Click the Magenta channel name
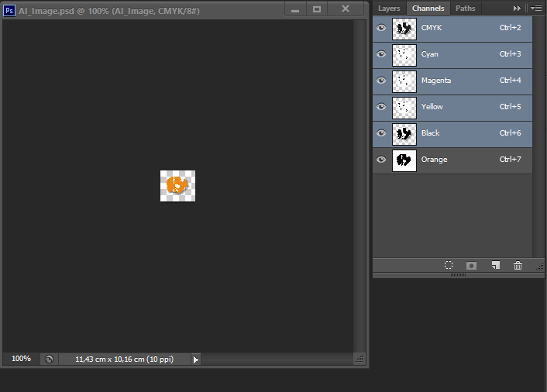 (x=436, y=81)
